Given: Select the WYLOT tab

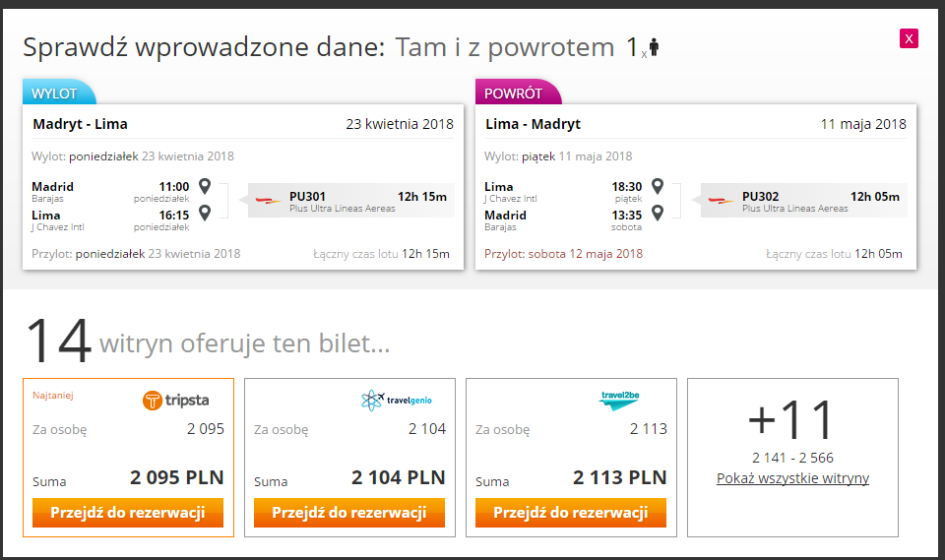Looking at the screenshot, I should point(58,93).
